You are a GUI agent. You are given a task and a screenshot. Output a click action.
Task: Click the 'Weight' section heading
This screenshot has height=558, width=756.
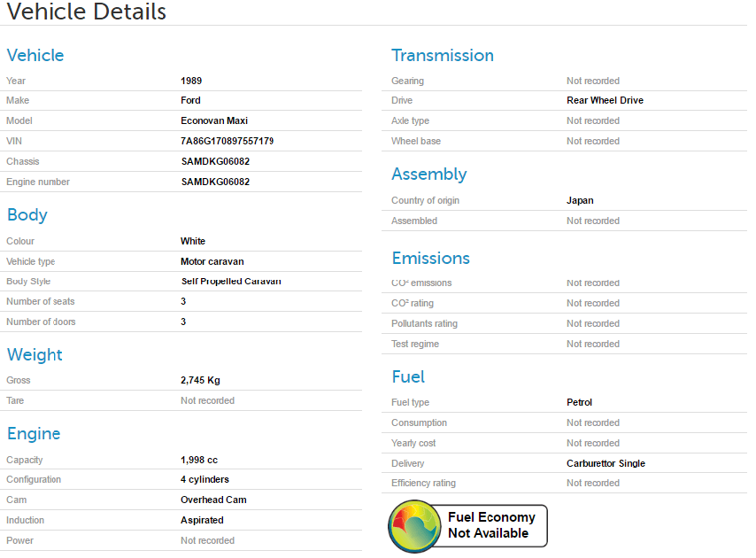pos(35,354)
